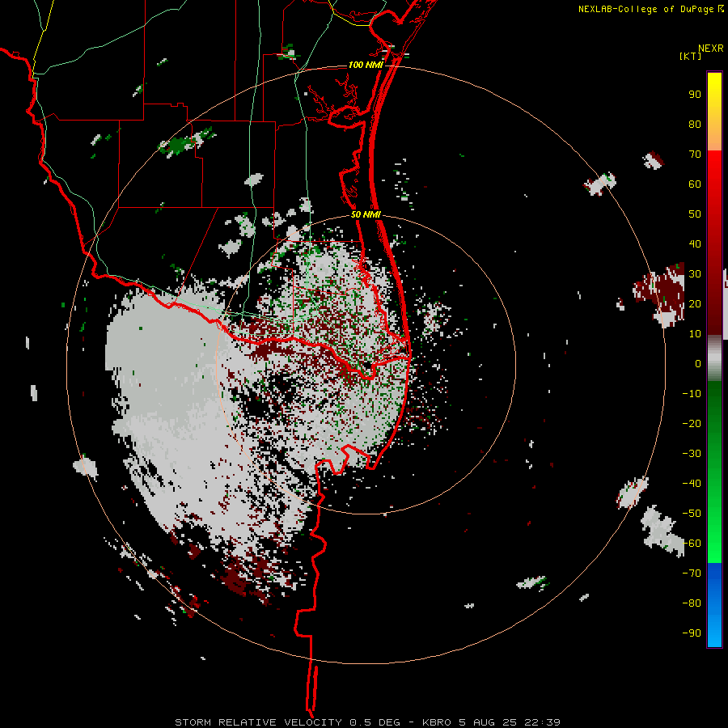The image size is (728, 728).
Task: Click the 10 knot scale value
Action: click(x=695, y=334)
